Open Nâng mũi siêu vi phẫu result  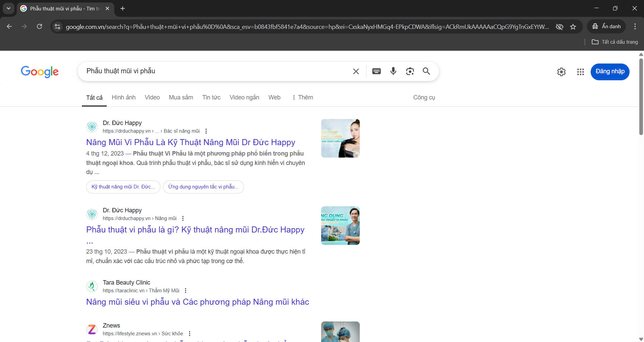(198, 302)
